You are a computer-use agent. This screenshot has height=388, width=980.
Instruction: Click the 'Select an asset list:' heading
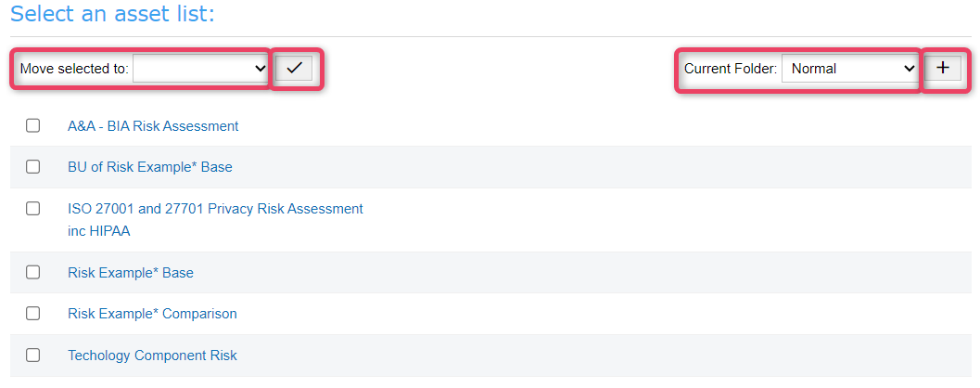[x=112, y=14]
